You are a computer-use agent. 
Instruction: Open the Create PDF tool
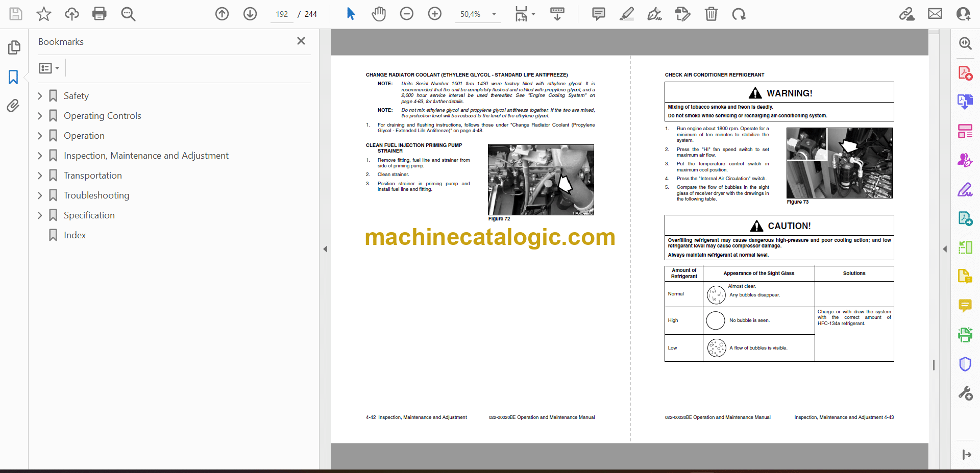965,73
